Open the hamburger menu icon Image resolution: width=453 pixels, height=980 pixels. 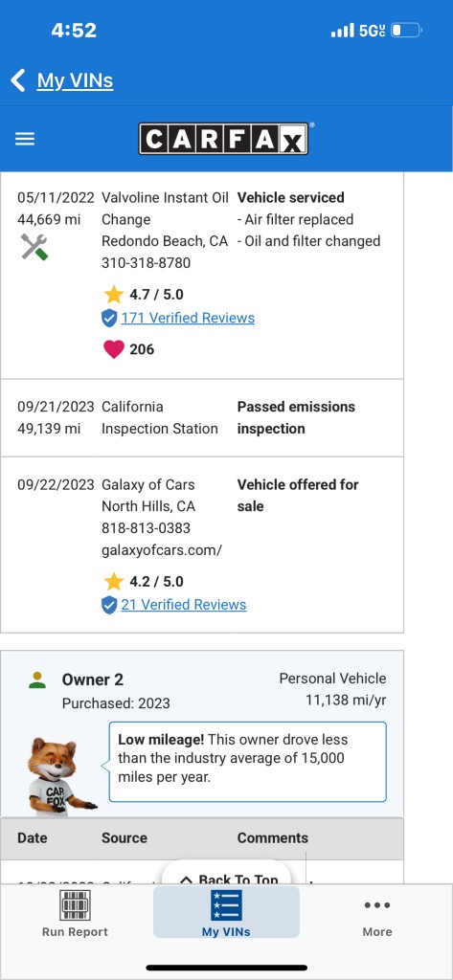[x=24, y=139]
